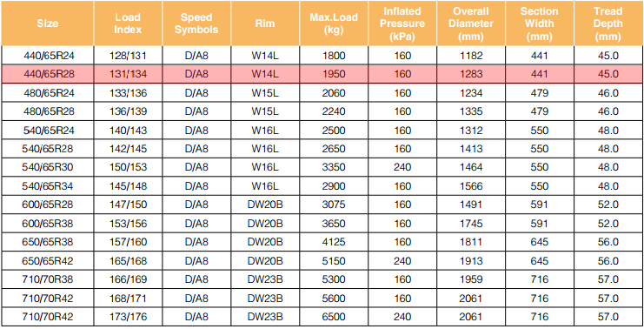
Task: Click the Tread Depth (mm) header
Action: pyautogui.click(x=608, y=23)
